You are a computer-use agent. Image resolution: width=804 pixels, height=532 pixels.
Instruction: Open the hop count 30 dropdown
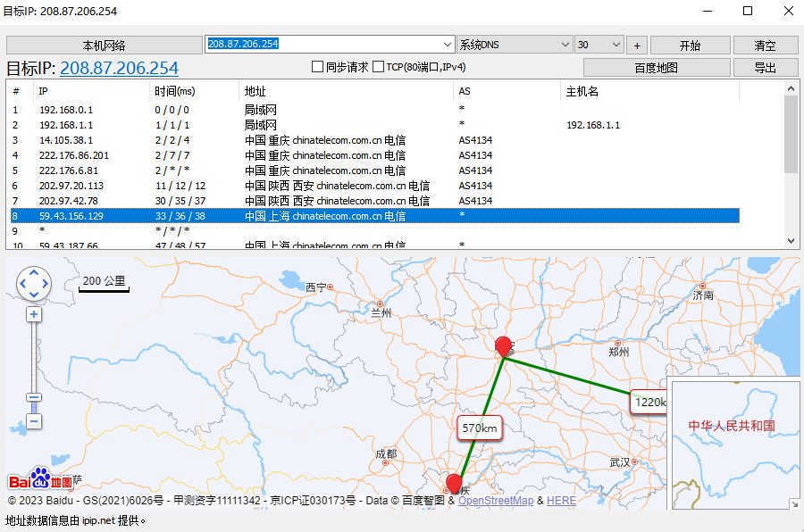(599, 45)
